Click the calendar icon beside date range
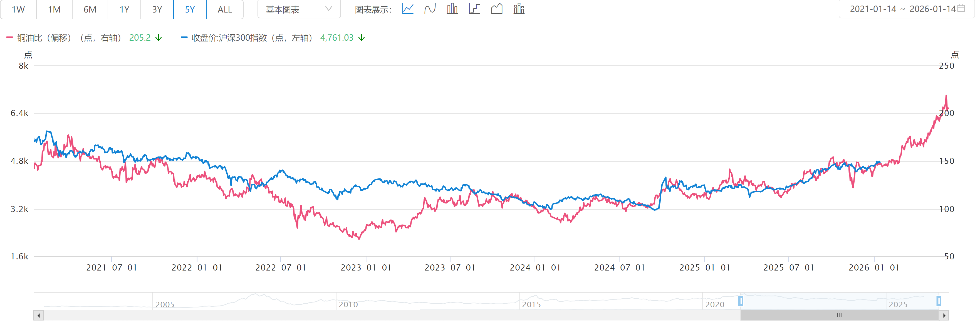Image resolution: width=980 pixels, height=322 pixels. 961,8
